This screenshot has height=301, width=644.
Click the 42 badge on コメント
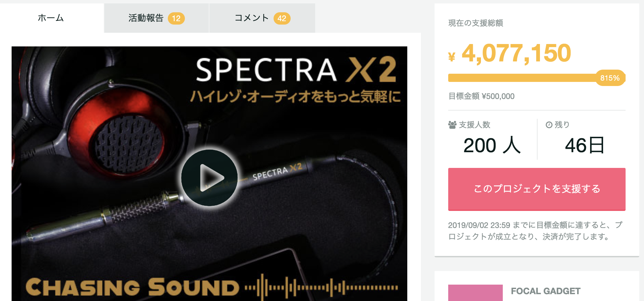(x=282, y=18)
